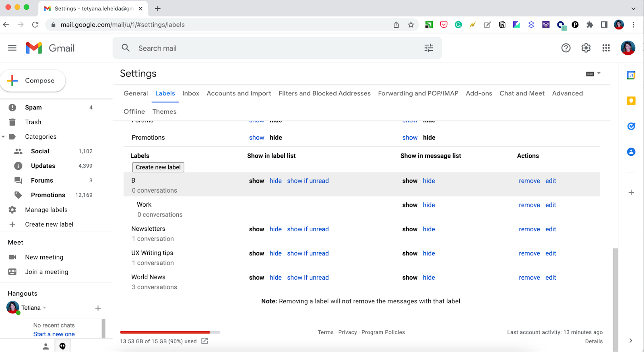Open the Privacy link in footer

tap(347, 332)
